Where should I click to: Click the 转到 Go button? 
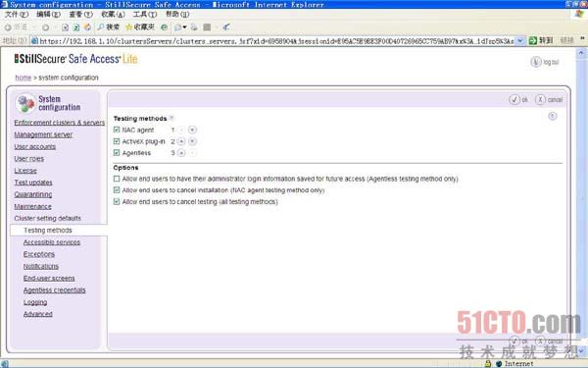pyautogui.click(x=541, y=40)
